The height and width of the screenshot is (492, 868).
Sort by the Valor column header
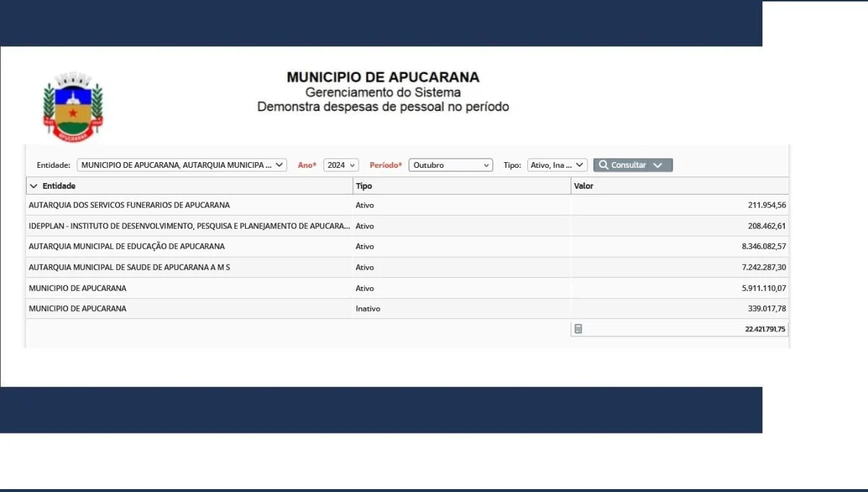[x=679, y=186]
